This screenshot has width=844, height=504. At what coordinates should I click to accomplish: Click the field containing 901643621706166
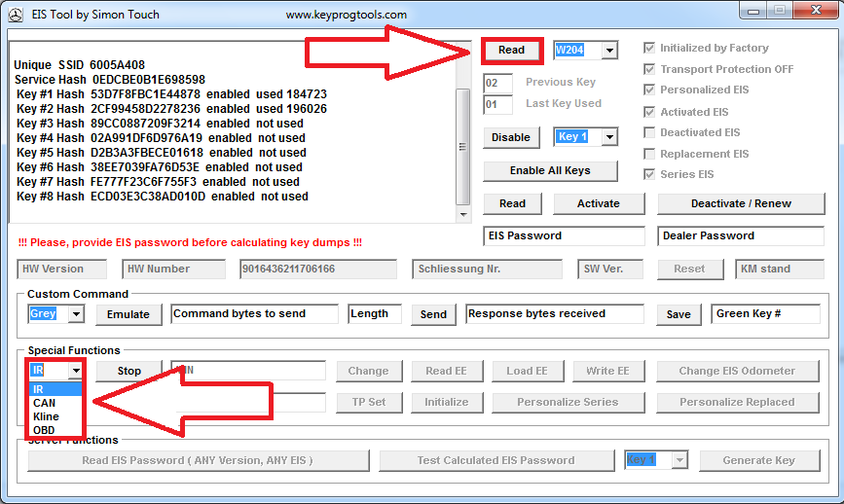tap(318, 269)
